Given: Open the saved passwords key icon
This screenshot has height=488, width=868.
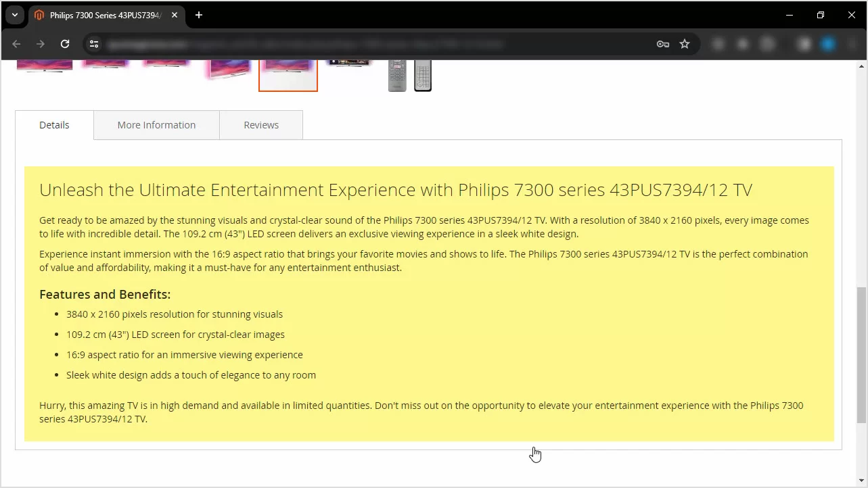Looking at the screenshot, I should click(663, 44).
